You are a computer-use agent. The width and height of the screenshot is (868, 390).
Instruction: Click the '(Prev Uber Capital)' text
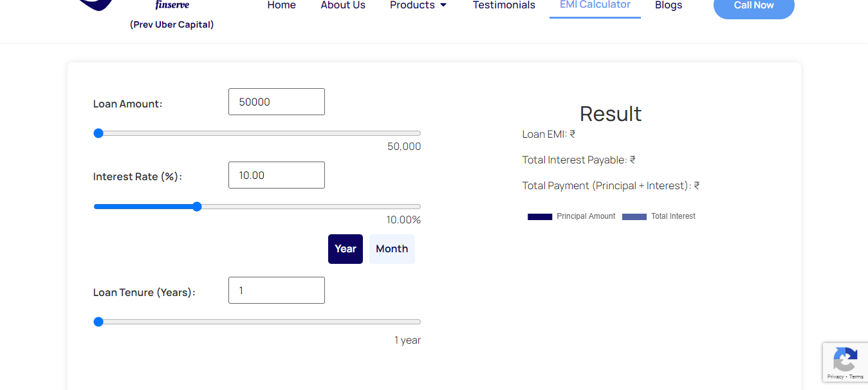pyautogui.click(x=172, y=24)
